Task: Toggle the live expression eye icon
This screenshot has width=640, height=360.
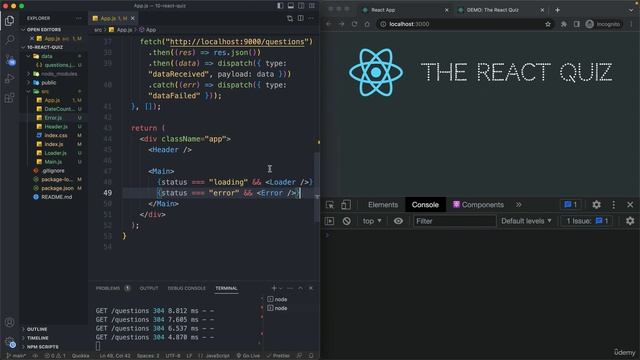Action: point(398,221)
